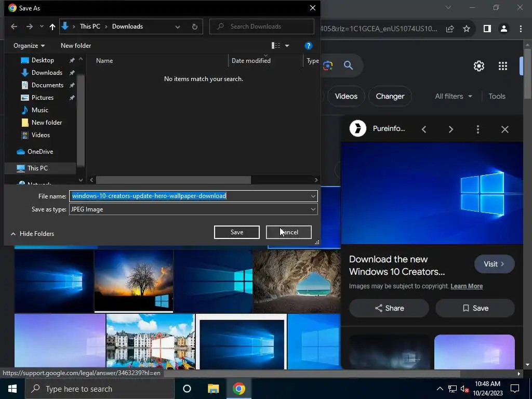Save the wallpaper file
532x399 pixels.
237,232
